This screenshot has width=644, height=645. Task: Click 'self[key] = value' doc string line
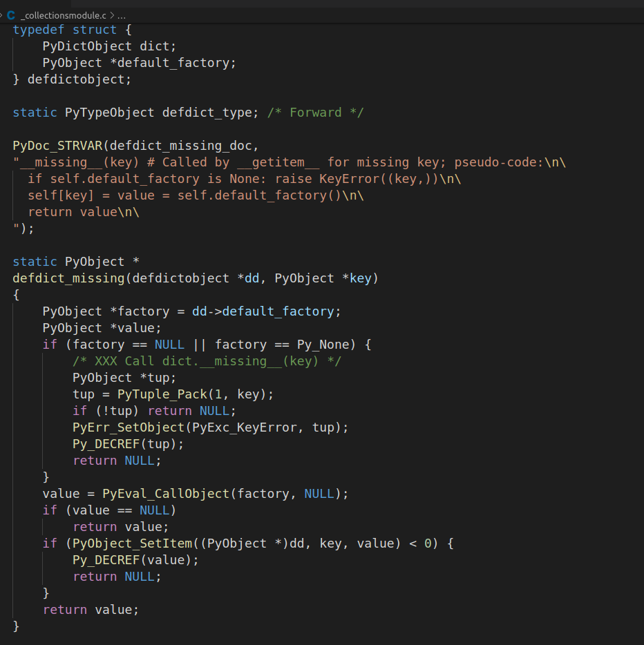click(x=91, y=195)
